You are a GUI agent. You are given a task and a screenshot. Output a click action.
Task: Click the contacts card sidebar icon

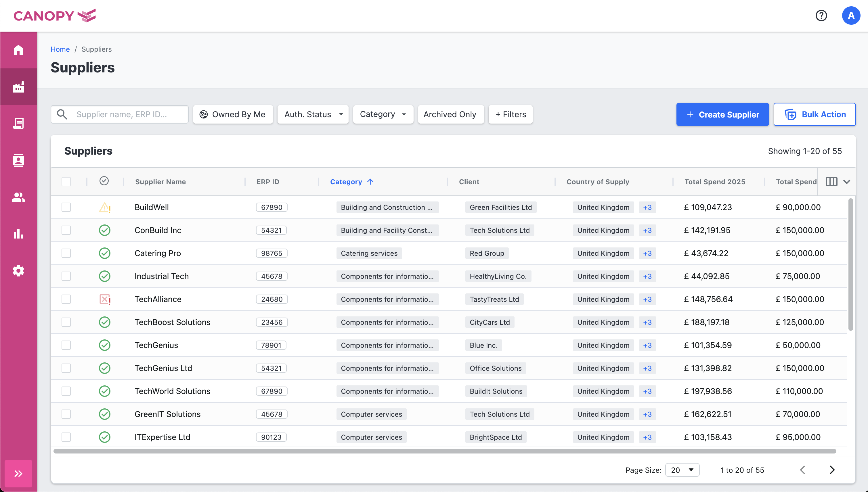[18, 160]
